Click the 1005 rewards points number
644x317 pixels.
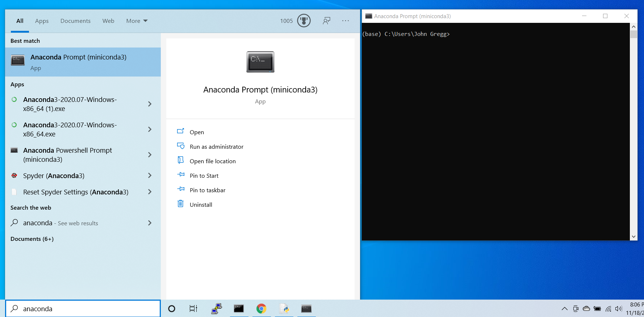pyautogui.click(x=287, y=21)
